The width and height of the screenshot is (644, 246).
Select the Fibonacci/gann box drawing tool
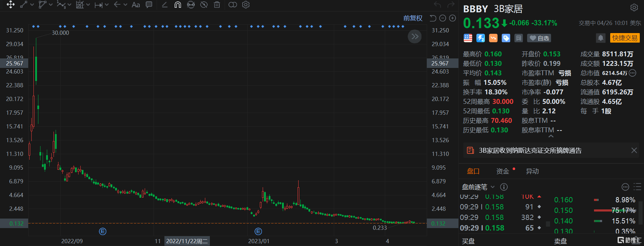(x=80, y=5)
